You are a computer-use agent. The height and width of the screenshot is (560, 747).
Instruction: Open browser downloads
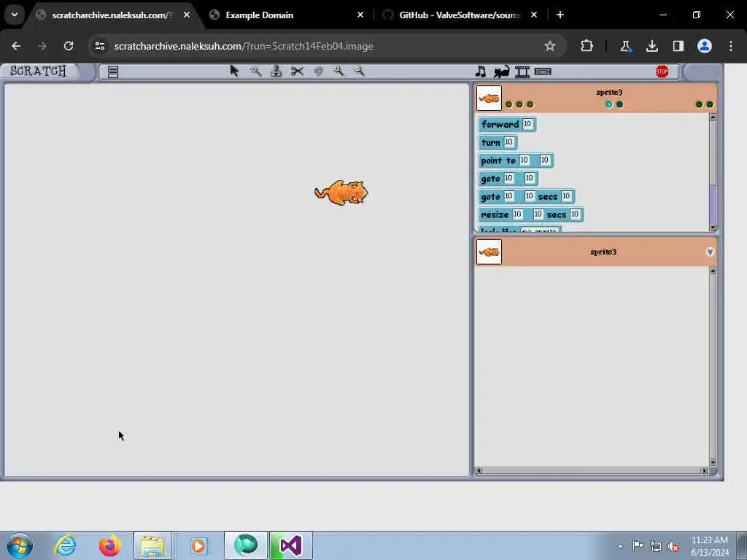[x=651, y=46]
